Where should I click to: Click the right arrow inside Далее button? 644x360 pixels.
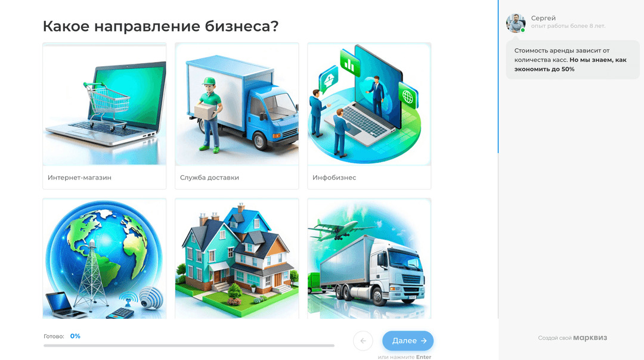[x=424, y=341]
